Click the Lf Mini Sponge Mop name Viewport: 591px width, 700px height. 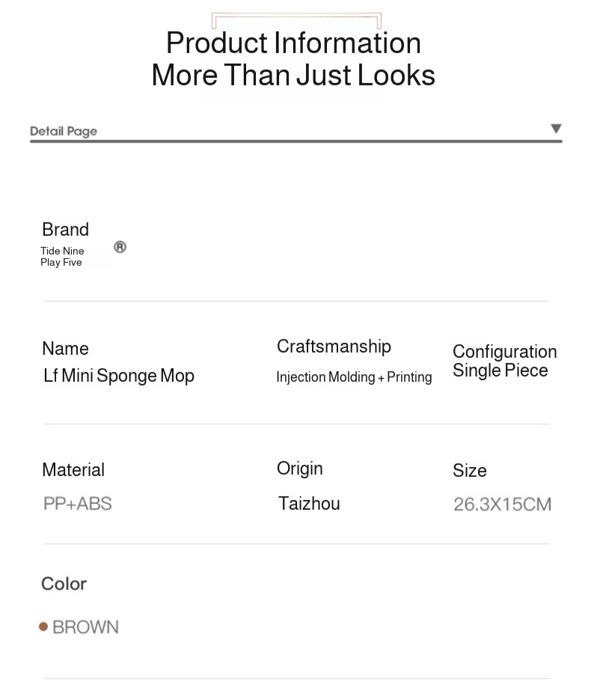coord(119,375)
